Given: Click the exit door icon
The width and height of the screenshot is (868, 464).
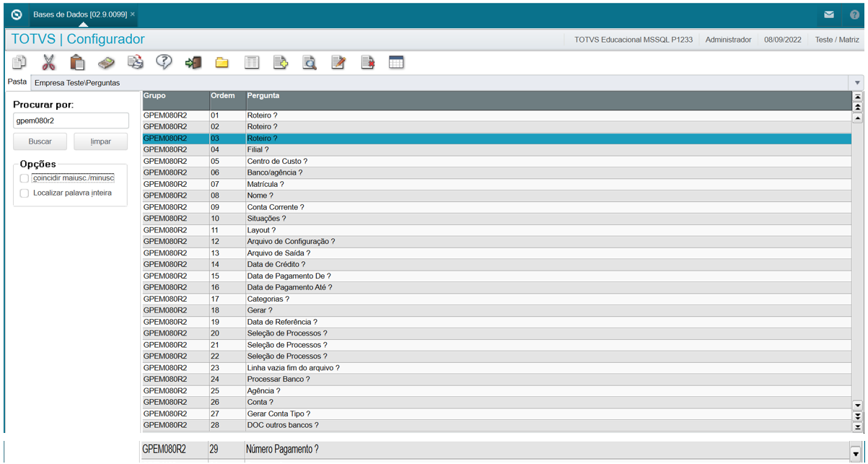Looking at the screenshot, I should pos(193,63).
